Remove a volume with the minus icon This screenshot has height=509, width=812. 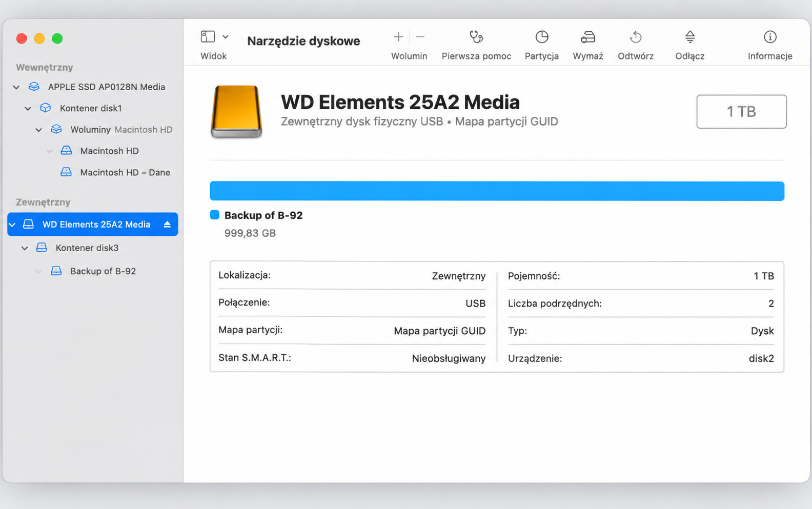(x=420, y=36)
